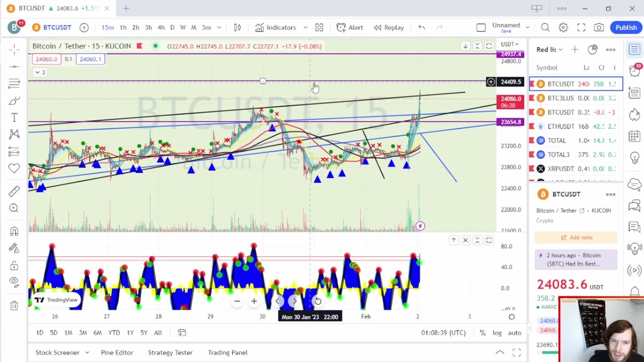
Task: Open the Pine Editor tab
Action: click(x=117, y=352)
